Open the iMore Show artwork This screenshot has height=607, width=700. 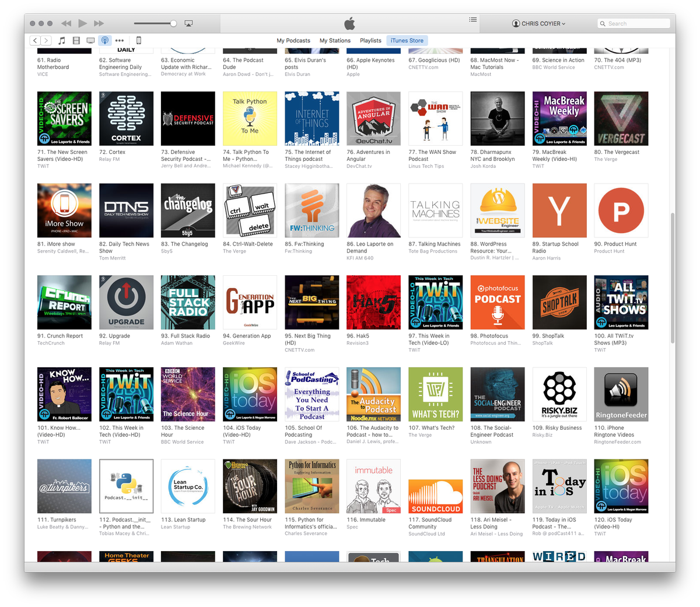pos(64,210)
